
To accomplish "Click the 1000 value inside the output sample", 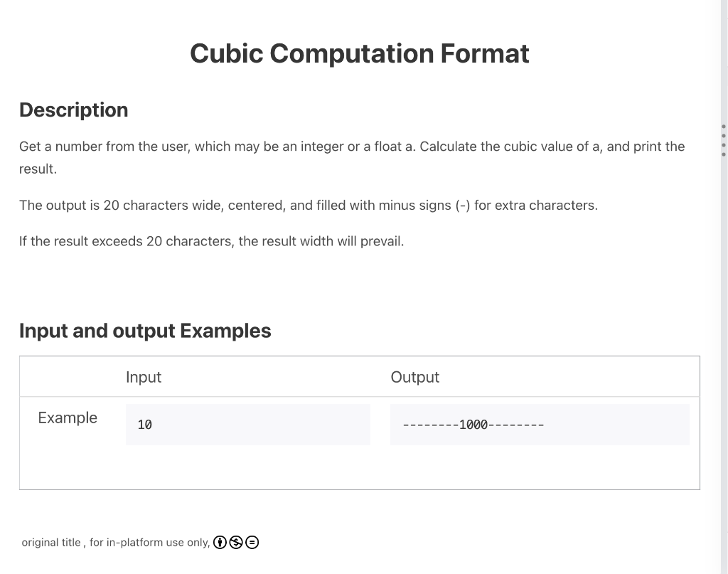I will 473,425.
